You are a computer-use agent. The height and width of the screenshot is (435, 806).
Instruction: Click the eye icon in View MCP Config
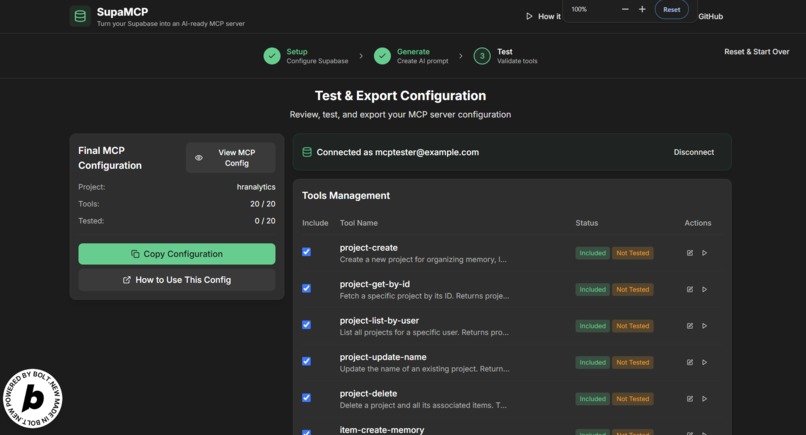(199, 158)
